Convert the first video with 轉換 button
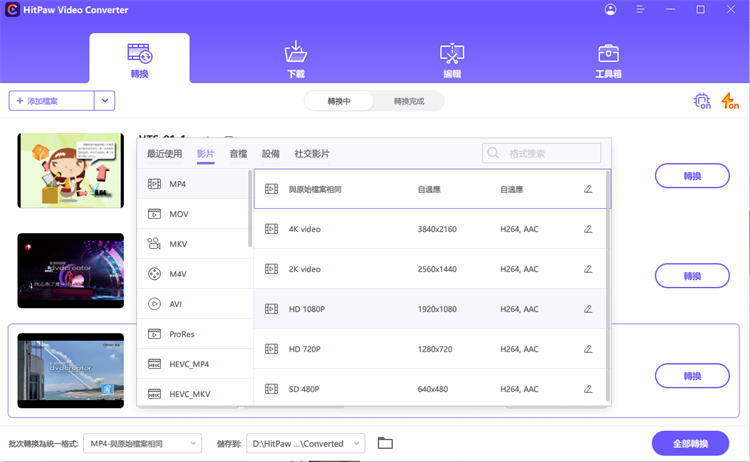The height and width of the screenshot is (462, 750). (x=692, y=176)
